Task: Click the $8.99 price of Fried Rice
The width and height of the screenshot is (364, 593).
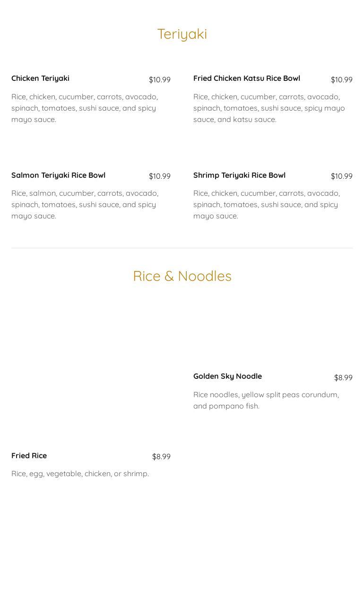Action: 161,456
